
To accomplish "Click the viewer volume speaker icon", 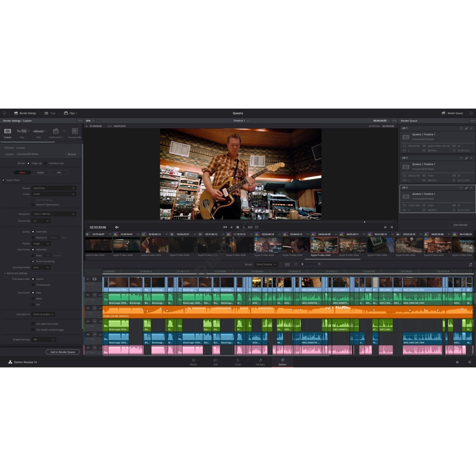I will tap(117, 227).
